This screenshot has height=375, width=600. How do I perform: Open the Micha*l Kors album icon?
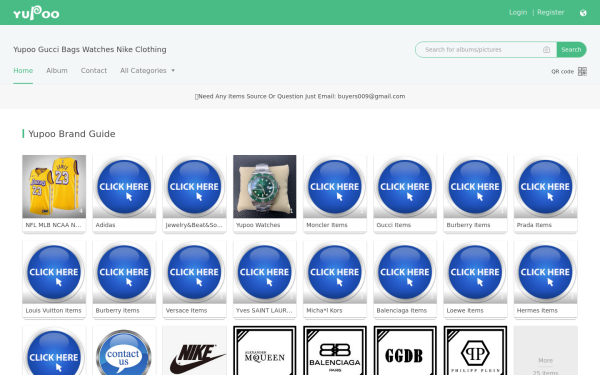(x=335, y=272)
